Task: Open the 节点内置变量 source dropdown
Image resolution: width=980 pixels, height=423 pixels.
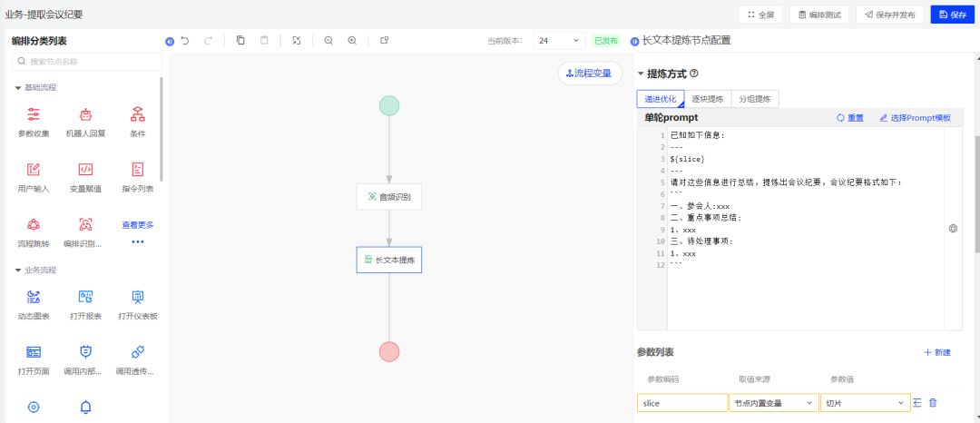Action: [x=772, y=403]
